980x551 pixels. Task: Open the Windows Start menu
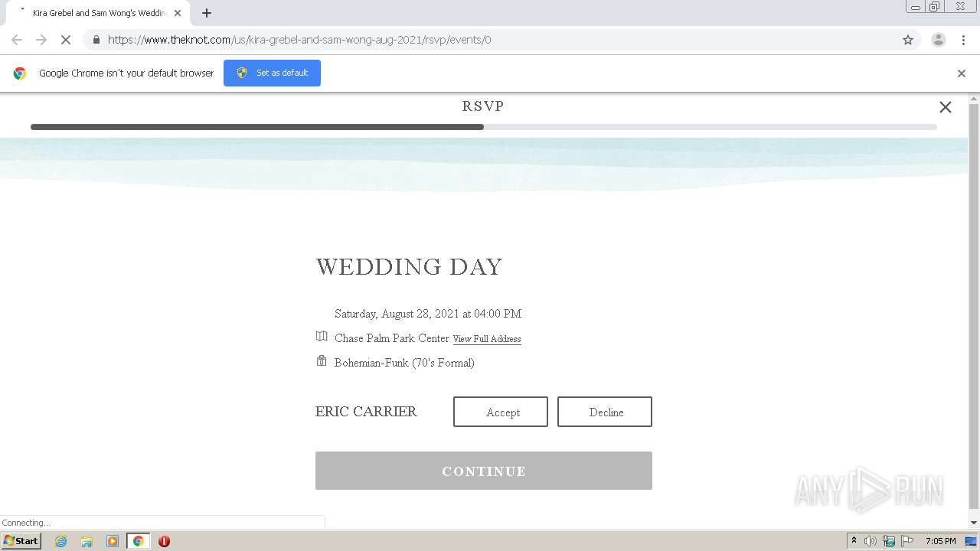[x=21, y=541]
